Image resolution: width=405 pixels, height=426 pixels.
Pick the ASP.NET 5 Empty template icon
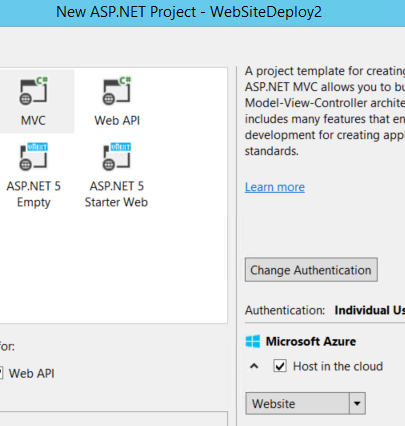[33, 157]
